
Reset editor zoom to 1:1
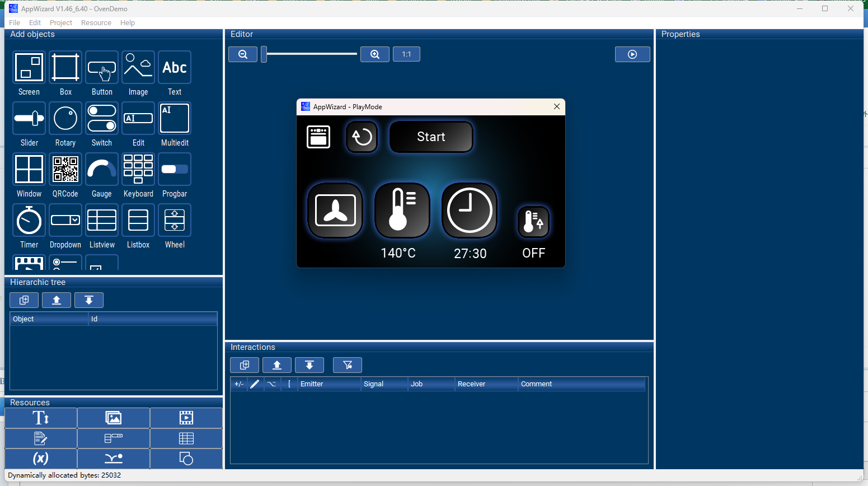pos(406,54)
